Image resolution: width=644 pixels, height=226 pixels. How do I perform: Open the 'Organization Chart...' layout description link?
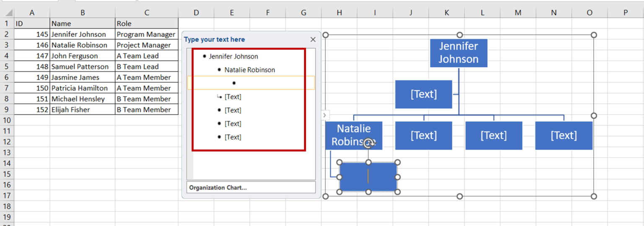click(x=218, y=188)
